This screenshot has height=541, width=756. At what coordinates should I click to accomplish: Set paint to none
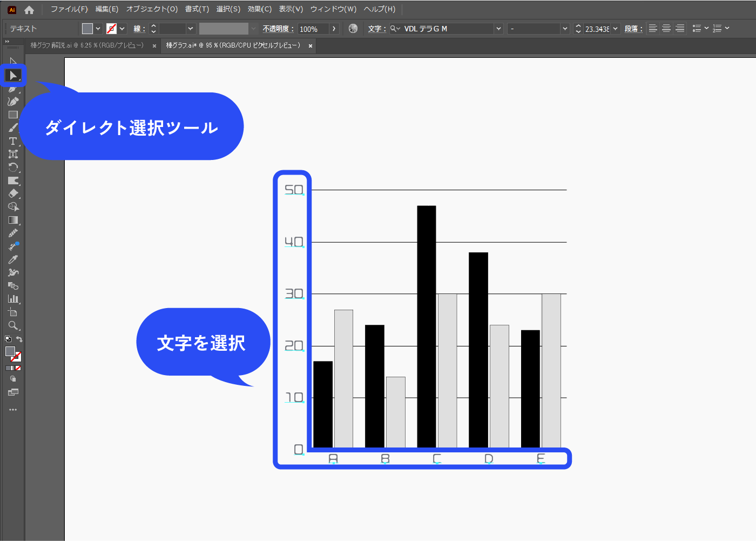[x=18, y=368]
